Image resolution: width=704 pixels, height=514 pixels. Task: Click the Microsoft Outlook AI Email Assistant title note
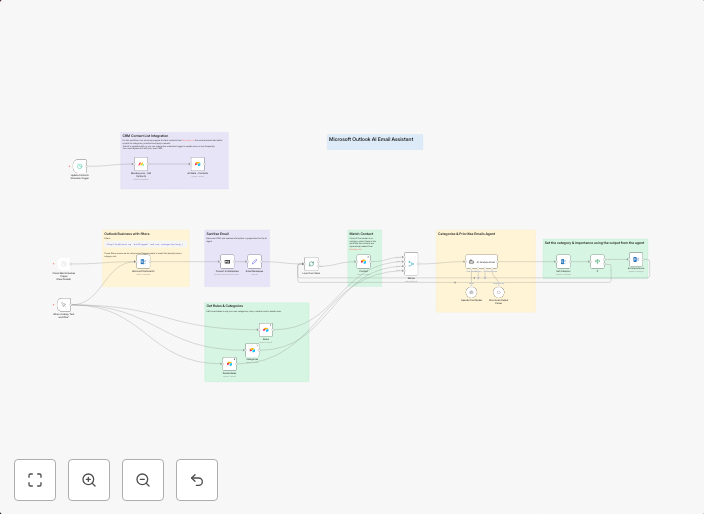point(374,141)
